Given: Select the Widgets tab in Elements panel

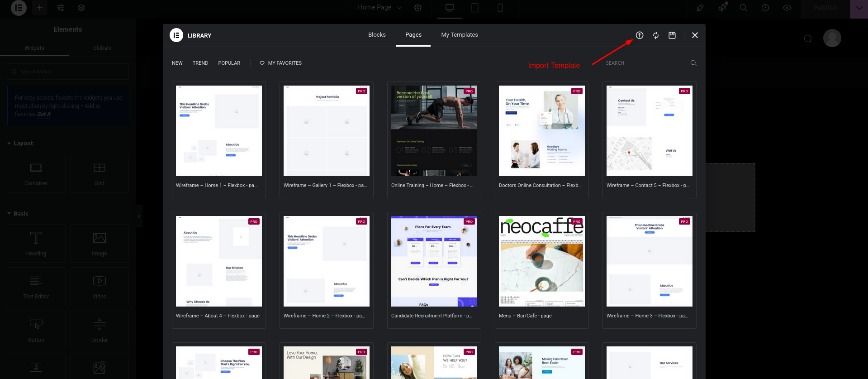Looking at the screenshot, I should pos(34,48).
